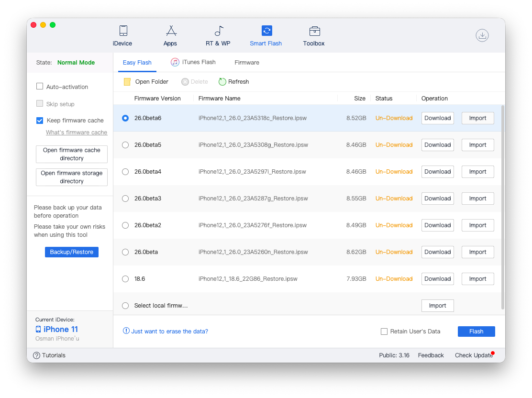
Task: Click the iTunes music note icon
Action: pos(175,62)
